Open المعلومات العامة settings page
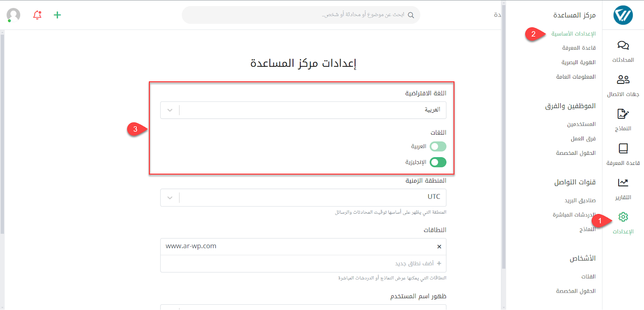This screenshot has width=644, height=310. pos(576,77)
